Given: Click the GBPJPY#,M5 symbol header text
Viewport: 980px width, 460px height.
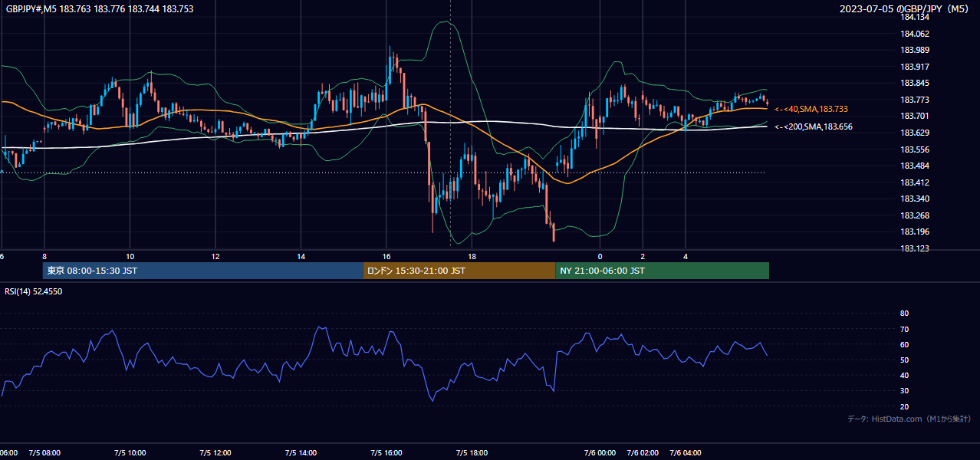Looking at the screenshot, I should 100,9.
